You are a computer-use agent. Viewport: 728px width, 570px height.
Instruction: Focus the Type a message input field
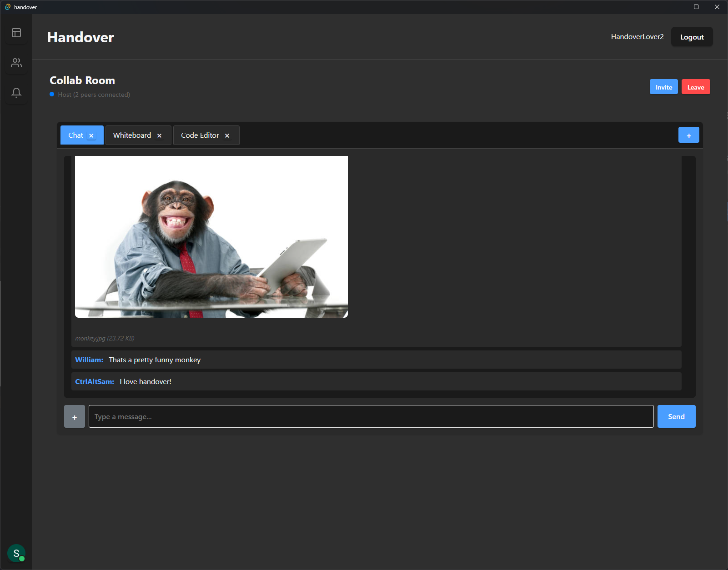click(371, 416)
